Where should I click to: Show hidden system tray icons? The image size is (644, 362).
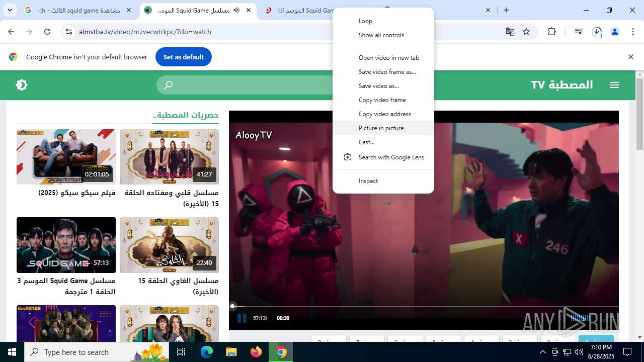tap(543, 352)
